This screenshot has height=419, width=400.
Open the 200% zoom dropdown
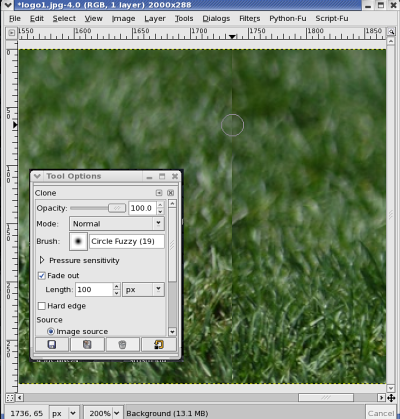coord(103,414)
